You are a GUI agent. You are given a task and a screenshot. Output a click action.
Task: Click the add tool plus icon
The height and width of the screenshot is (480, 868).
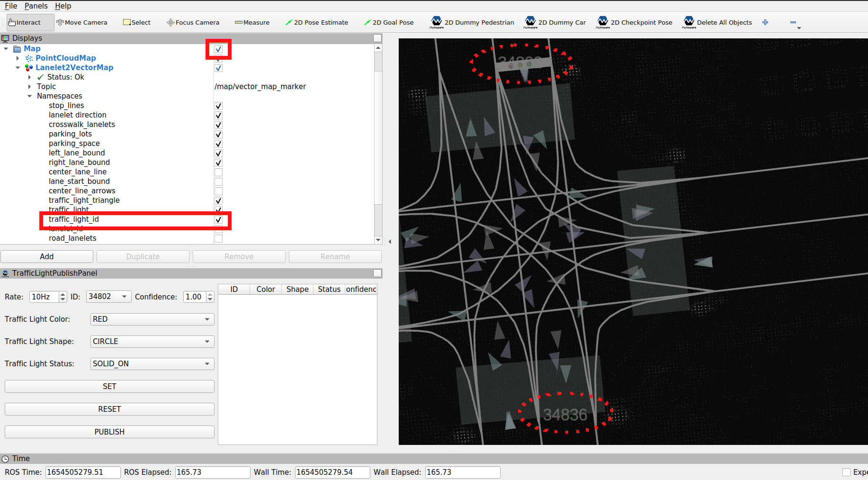[765, 22]
